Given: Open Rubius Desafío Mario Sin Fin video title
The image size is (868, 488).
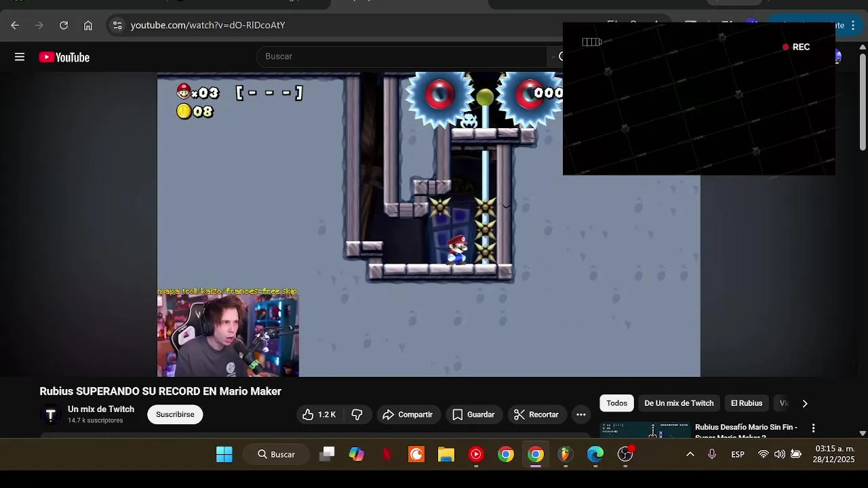Looking at the screenshot, I should pos(746,430).
